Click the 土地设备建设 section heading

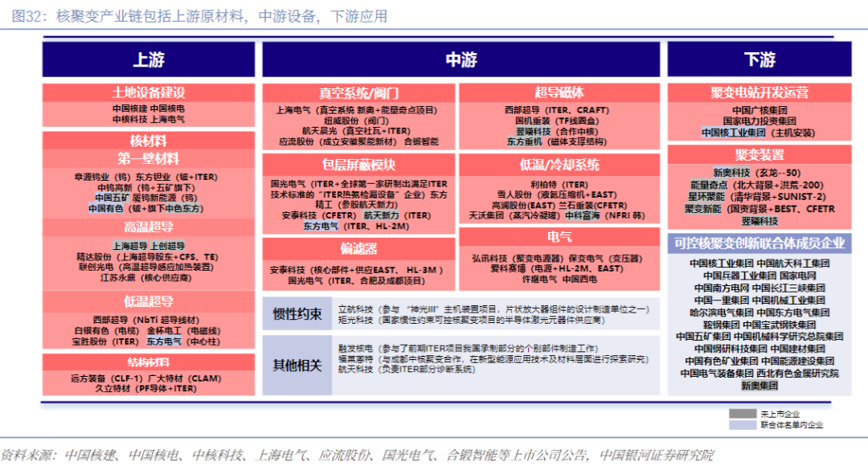click(149, 92)
